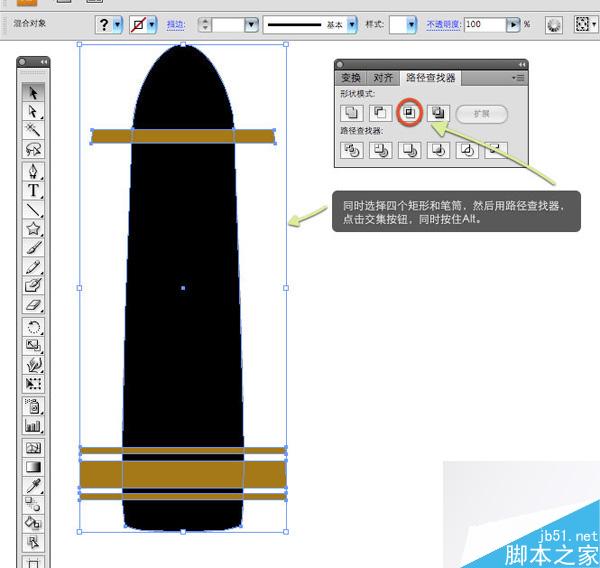Switch to the 对齐 (Align) tab
Screen dimensions: 600x568
pos(383,78)
